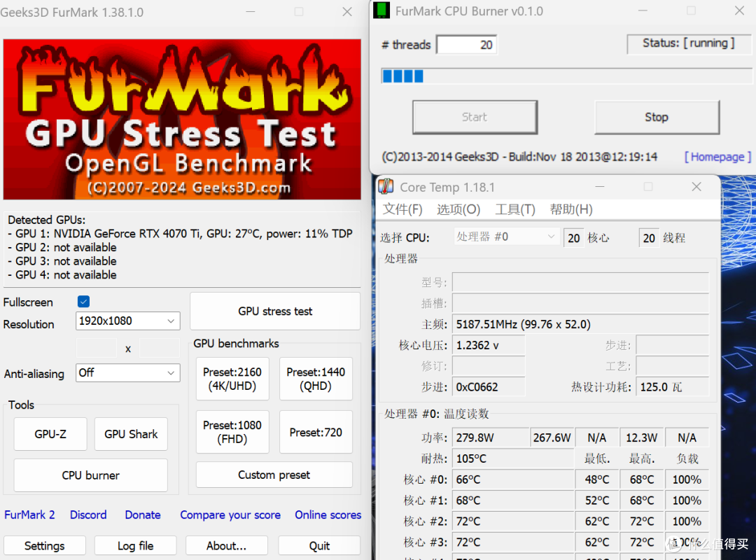This screenshot has width=756, height=560.
Task: Click the FurMark CPU Burner app icon
Action: [x=381, y=10]
